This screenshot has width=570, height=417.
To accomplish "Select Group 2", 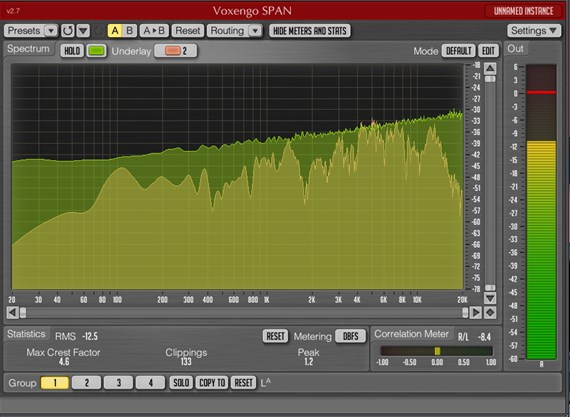I will tap(87, 382).
